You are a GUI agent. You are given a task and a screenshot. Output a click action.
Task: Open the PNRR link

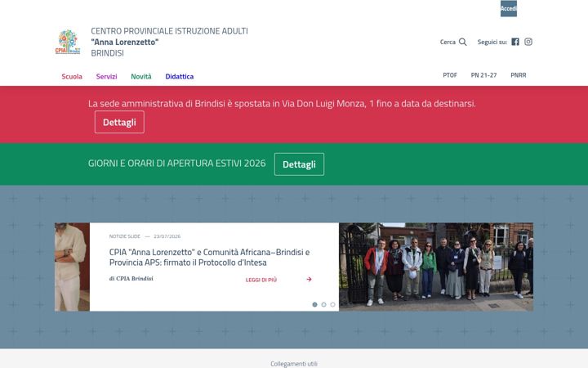[x=519, y=75]
